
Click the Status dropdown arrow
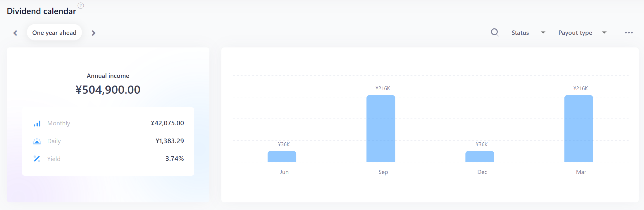(543, 33)
